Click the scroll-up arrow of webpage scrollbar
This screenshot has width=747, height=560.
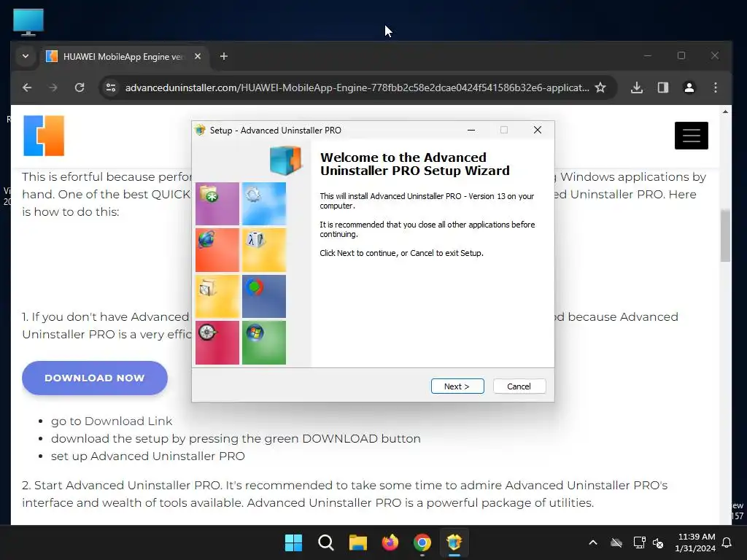[725, 112]
